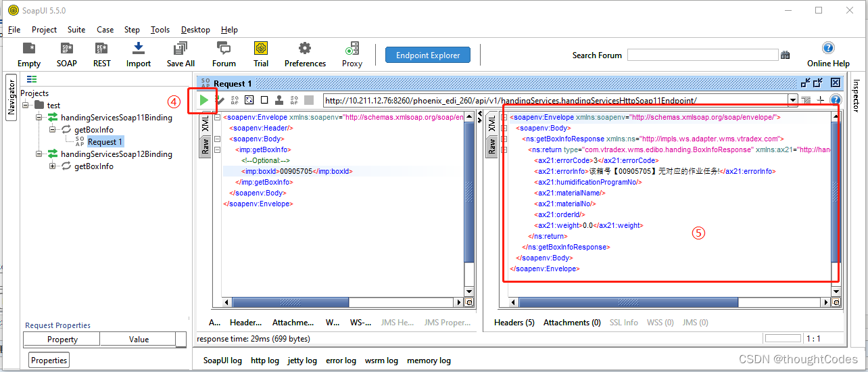Detach the Request 1 window icon

coord(805,83)
